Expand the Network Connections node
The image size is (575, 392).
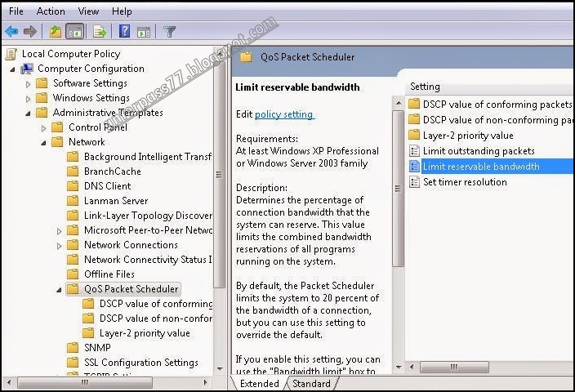[x=59, y=246]
